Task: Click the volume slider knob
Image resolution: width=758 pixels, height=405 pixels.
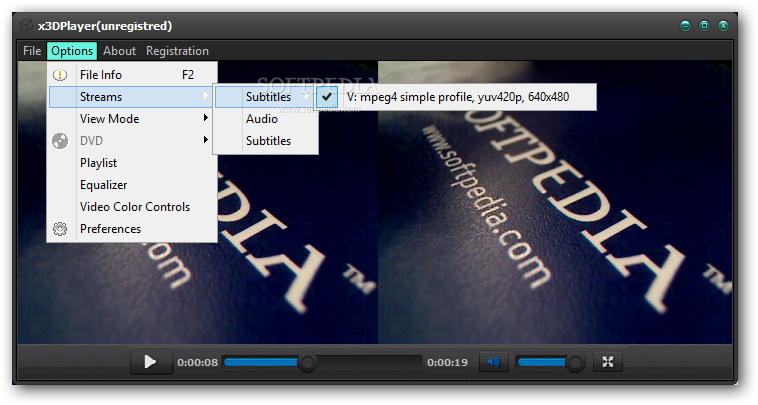Action: 575,362
